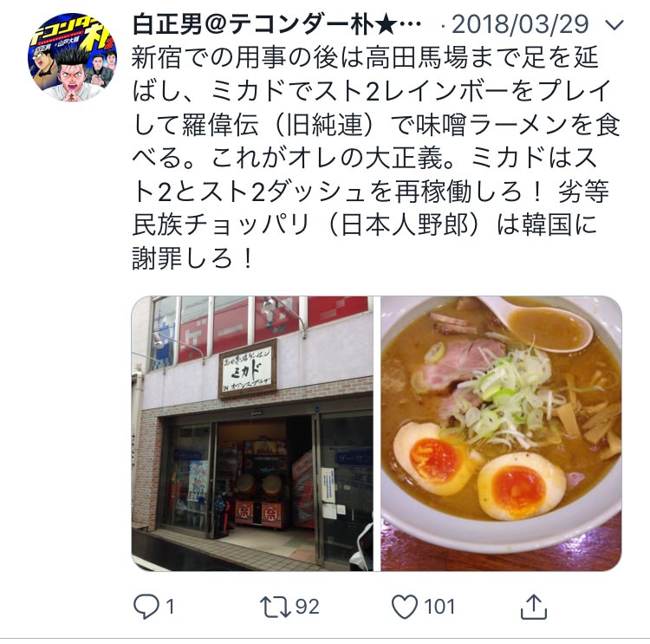Click the like count 101

click(439, 607)
